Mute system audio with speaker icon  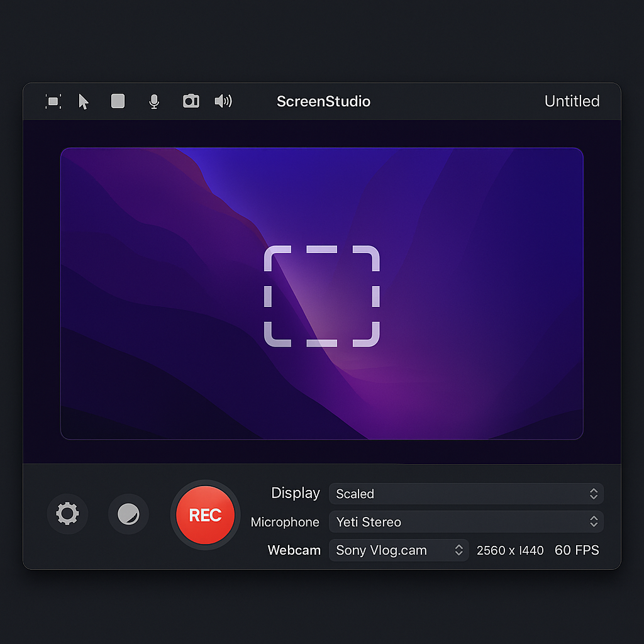click(x=223, y=101)
